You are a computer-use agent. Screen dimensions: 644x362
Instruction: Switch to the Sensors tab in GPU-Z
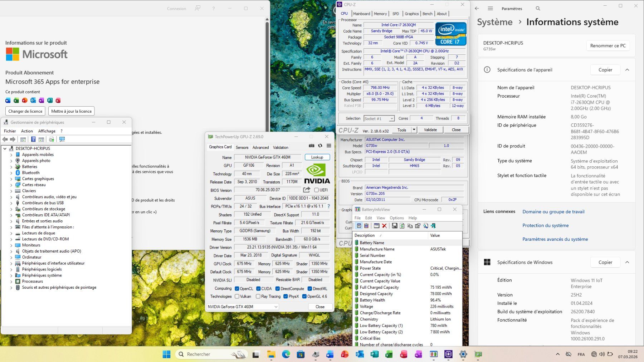[x=242, y=147]
